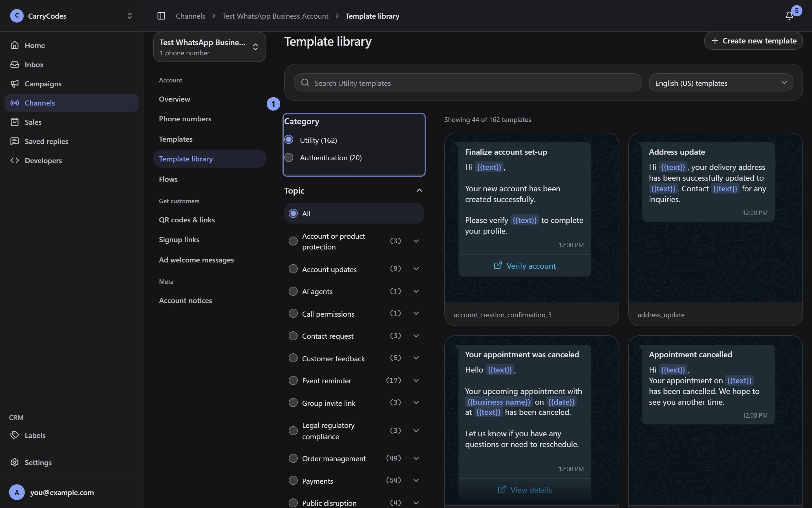Viewport: 812px width, 508px height.
Task: Select the Authentication (20) category radio
Action: click(x=289, y=157)
